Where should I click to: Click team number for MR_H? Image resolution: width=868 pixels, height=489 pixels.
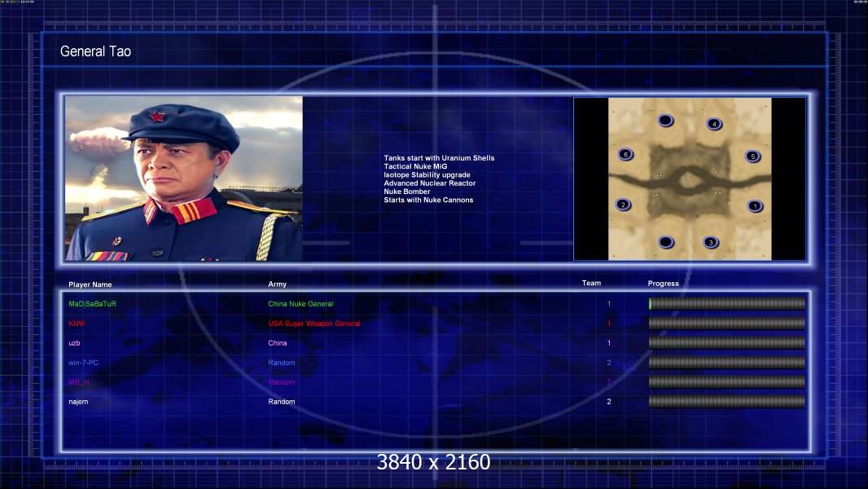click(x=609, y=382)
